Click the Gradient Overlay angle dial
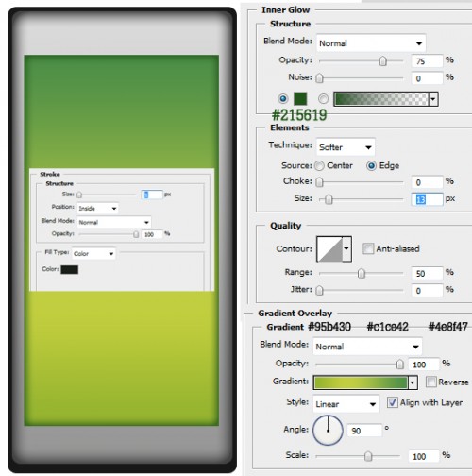Image resolution: width=472 pixels, height=476 pixels. click(x=328, y=430)
